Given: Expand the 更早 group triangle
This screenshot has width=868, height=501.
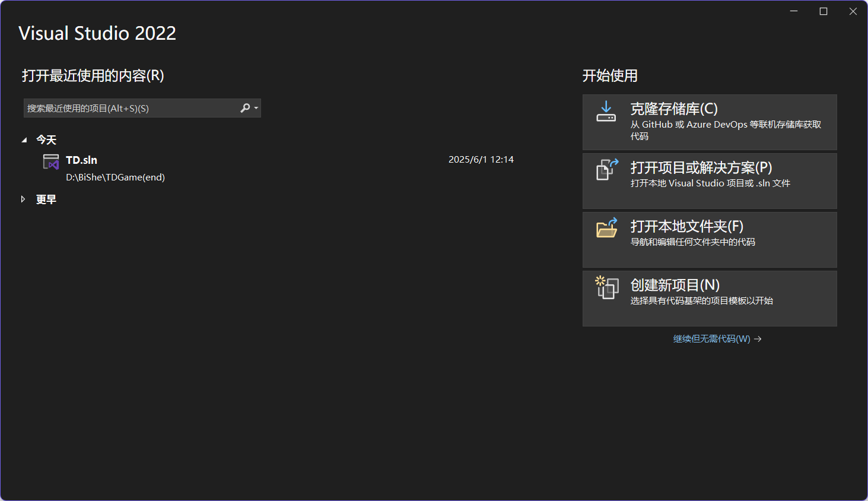Looking at the screenshot, I should tap(23, 199).
